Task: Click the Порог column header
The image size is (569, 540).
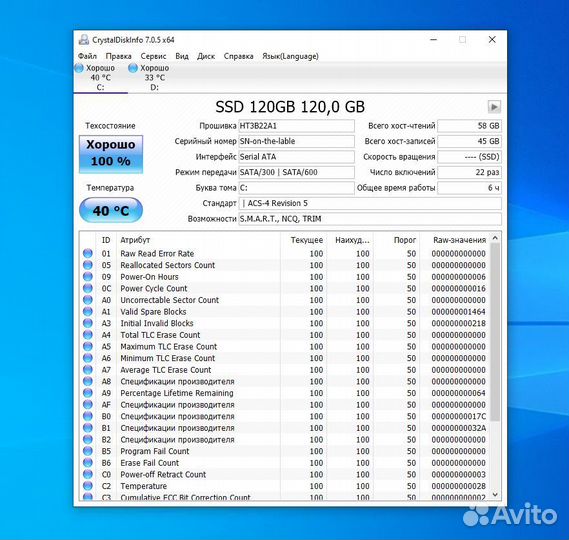Action: tap(397, 240)
